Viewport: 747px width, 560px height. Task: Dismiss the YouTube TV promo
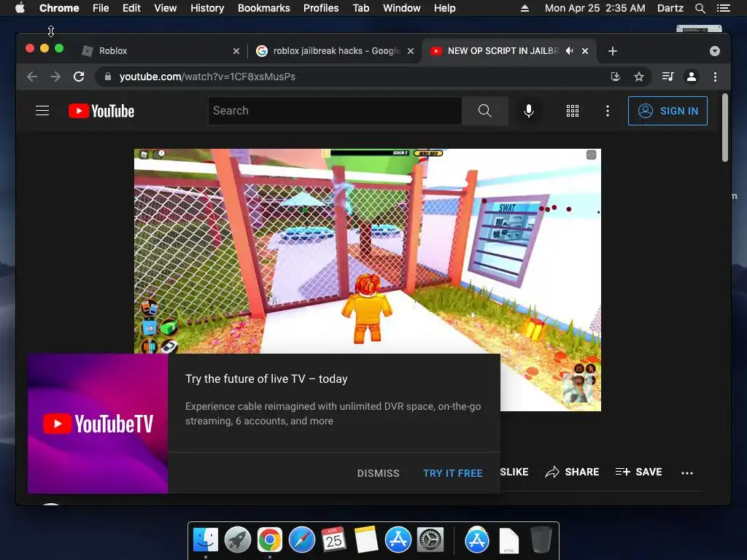pyautogui.click(x=379, y=472)
